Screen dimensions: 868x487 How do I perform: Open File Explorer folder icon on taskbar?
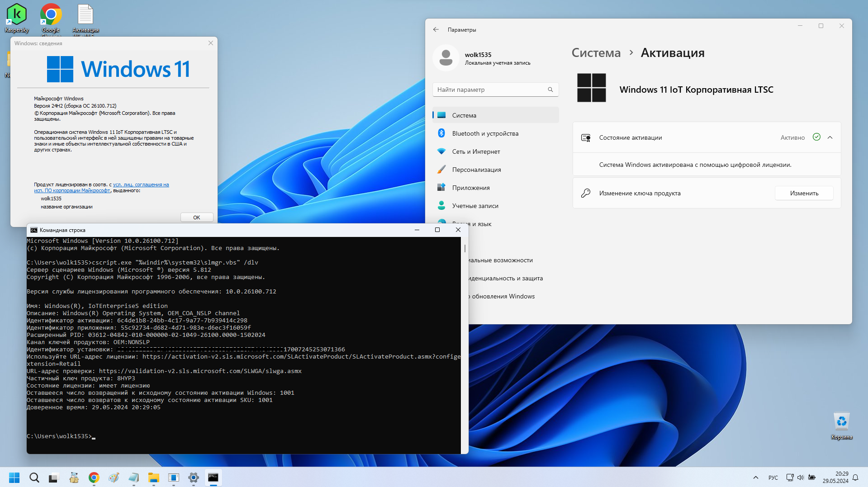tap(154, 478)
